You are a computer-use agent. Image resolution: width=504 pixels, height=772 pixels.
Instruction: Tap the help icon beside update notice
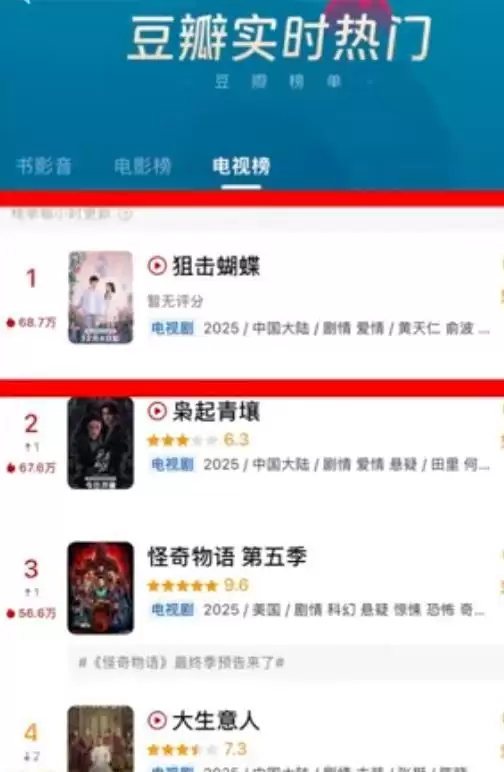[x=126, y=214]
